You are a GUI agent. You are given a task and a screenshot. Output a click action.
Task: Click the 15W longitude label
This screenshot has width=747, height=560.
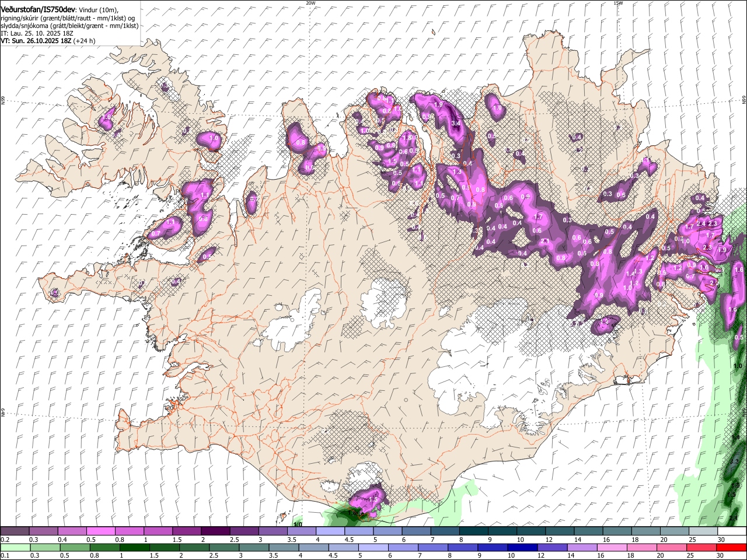618,2
